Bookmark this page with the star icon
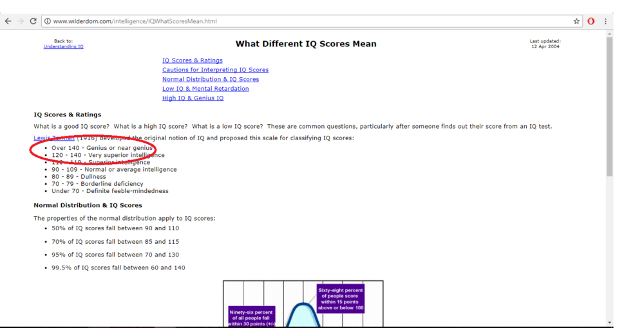Image resolution: width=644 pixels, height=328 pixels. point(576,21)
